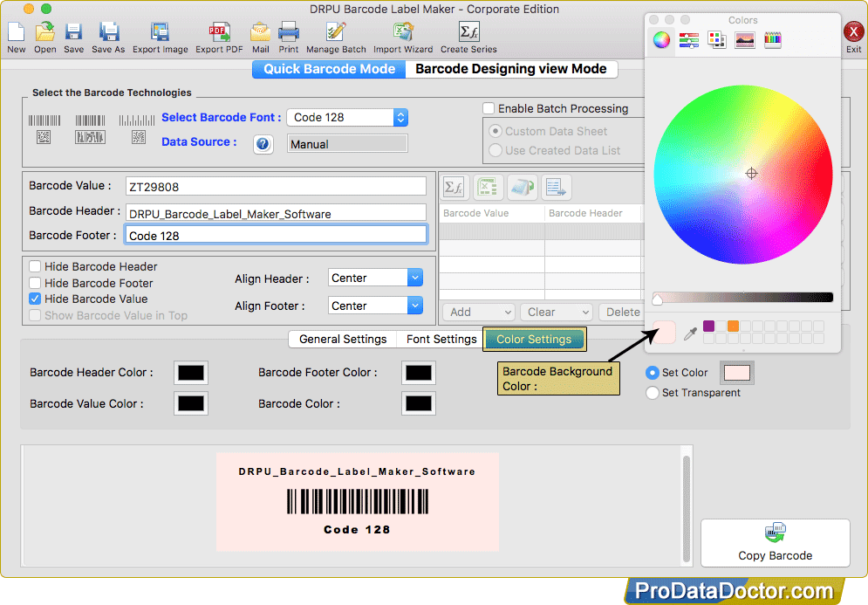Screen dimensions: 868x605
Task: Select the third barcode technology icon
Action: click(137, 128)
